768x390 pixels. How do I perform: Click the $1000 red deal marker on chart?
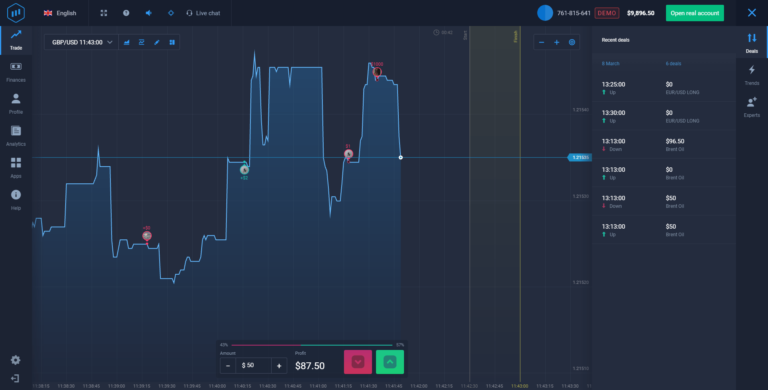(377, 72)
